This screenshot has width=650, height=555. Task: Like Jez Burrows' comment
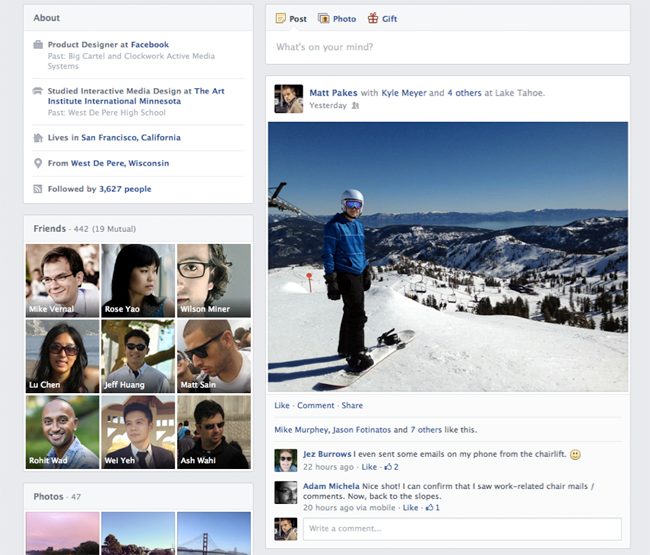pos(369,467)
